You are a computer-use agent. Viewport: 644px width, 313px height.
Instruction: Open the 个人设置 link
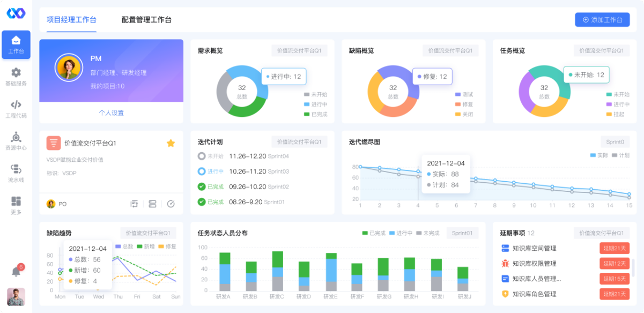[x=112, y=113]
